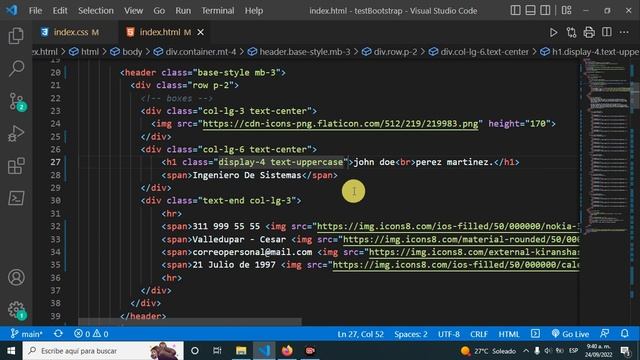Open the Go menu

tap(159, 11)
